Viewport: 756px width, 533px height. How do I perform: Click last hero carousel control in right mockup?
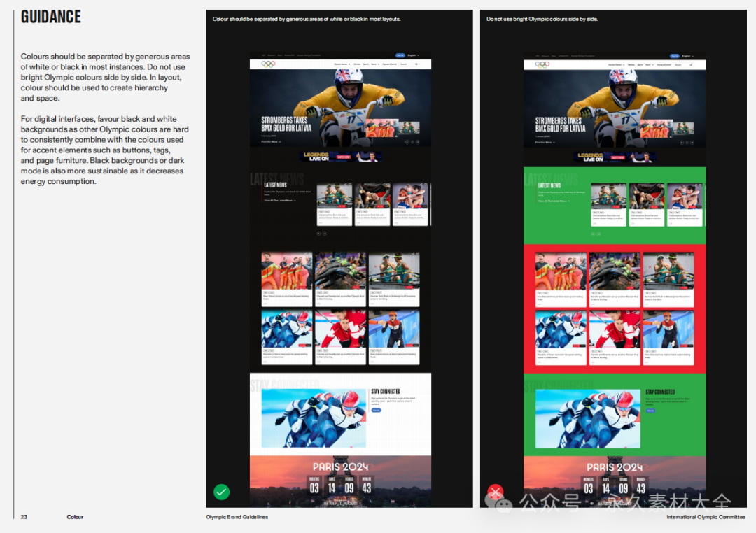692,143
